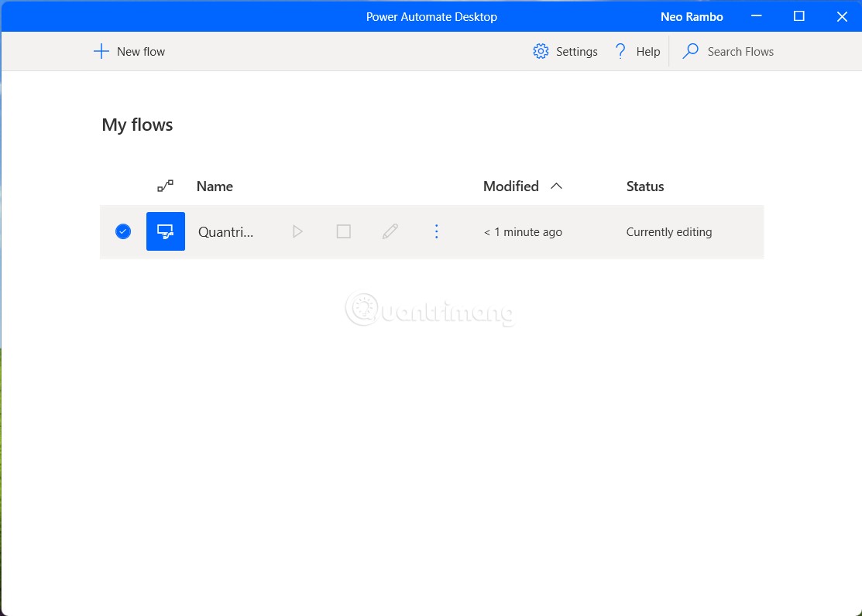This screenshot has width=862, height=616.
Task: Sort flows by Name column header
Action: pyautogui.click(x=215, y=187)
